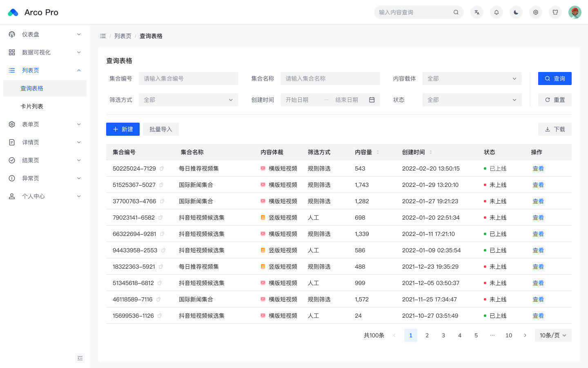This screenshot has height=368, width=588.
Task: Sort table by 内容量 column
Action: tap(378, 152)
